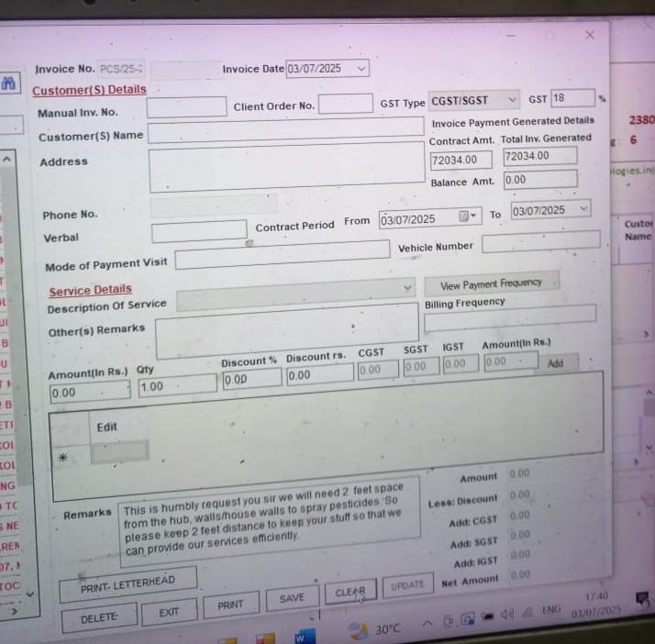Open the Invoice Date dropdown
The width and height of the screenshot is (655, 644).
[x=361, y=69]
